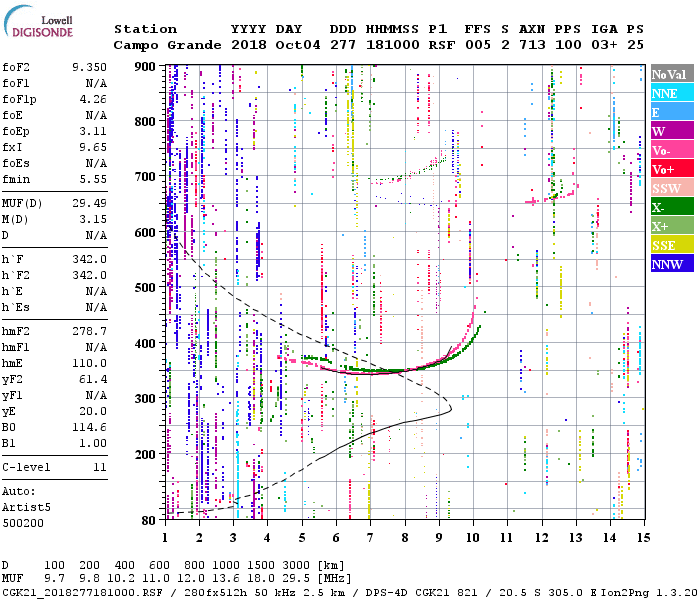Select the Vo- pink legend swatch

click(x=672, y=150)
